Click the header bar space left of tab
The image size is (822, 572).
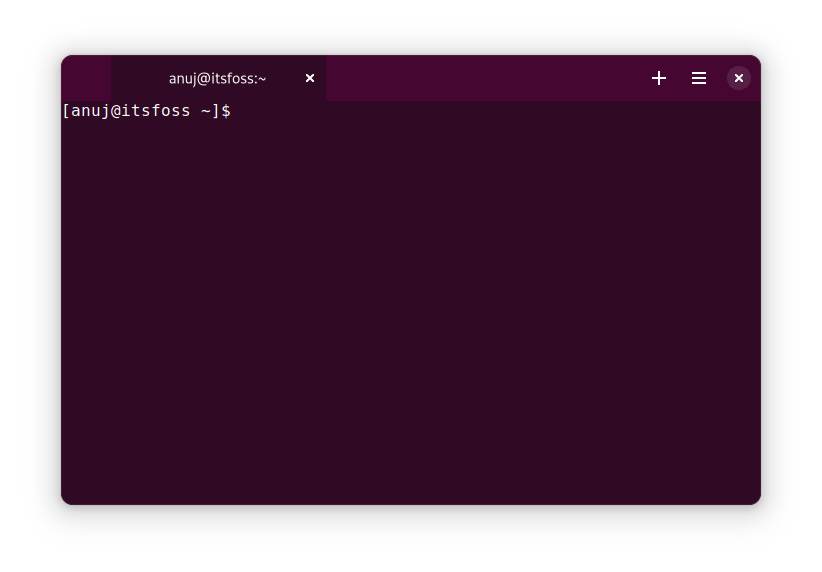(x=86, y=78)
